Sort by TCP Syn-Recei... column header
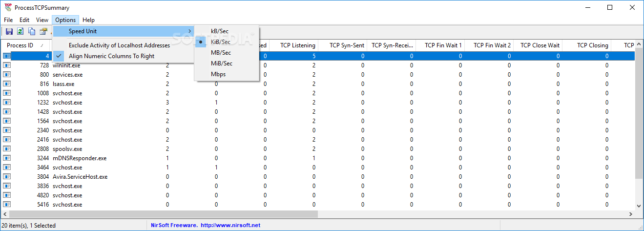The image size is (644, 231). [x=391, y=45]
